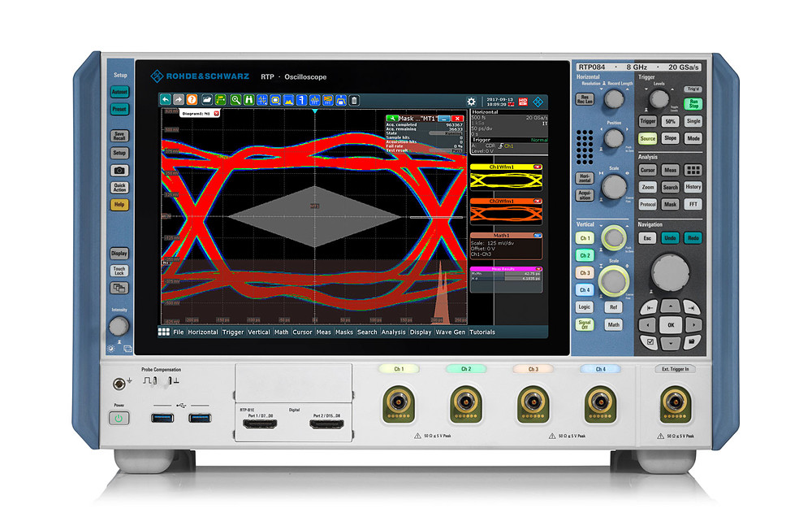Push the trigger Levels knob
The height and width of the screenshot is (508, 812).
[659, 98]
